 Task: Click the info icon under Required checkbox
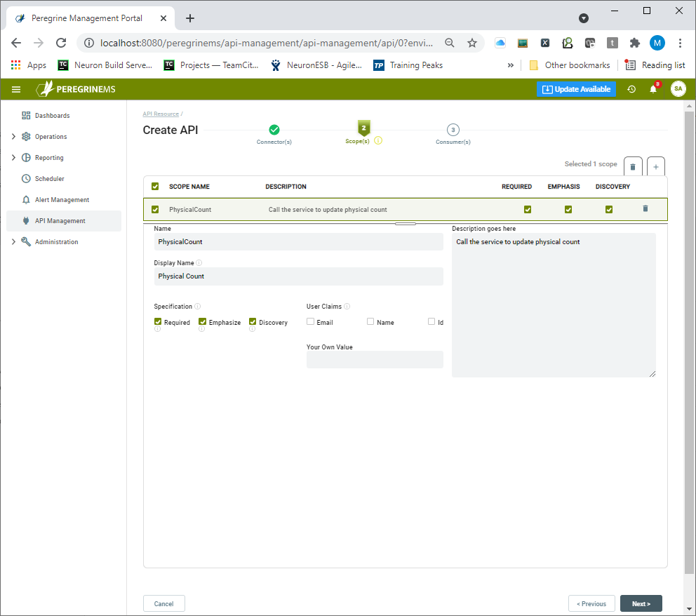tap(157, 329)
